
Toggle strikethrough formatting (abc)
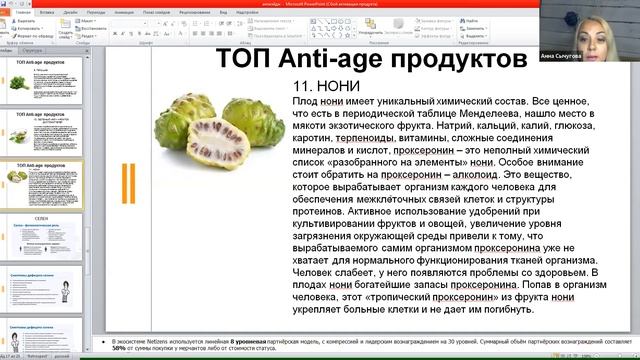(x=147, y=33)
